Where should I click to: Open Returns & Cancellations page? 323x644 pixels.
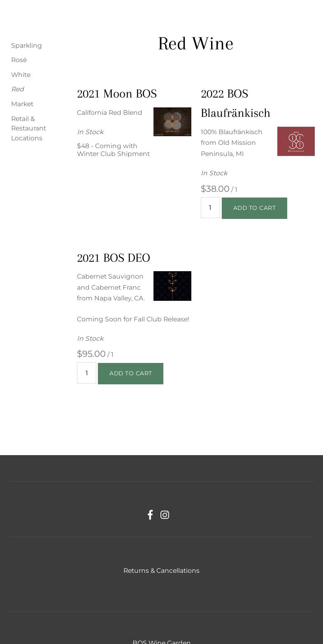click(x=161, y=570)
